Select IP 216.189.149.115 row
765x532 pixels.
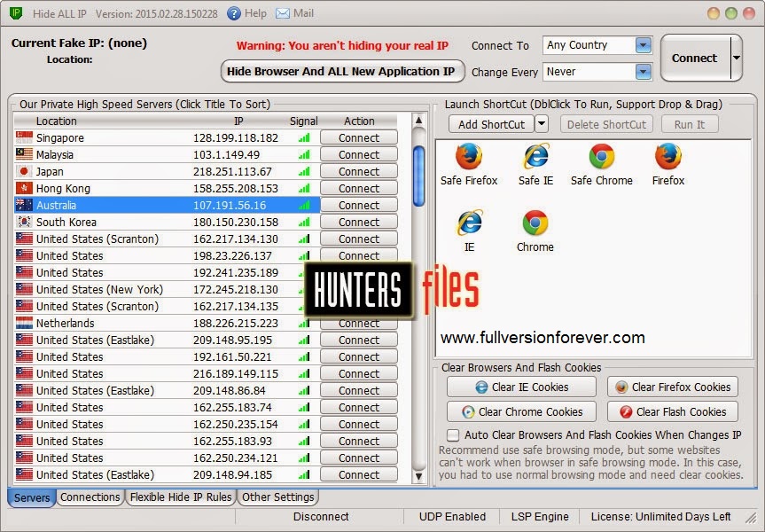pos(167,374)
